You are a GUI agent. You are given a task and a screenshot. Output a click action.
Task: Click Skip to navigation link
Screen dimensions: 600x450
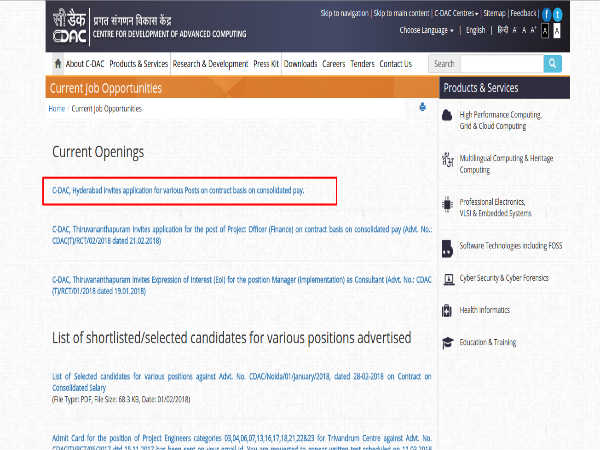tap(345, 13)
